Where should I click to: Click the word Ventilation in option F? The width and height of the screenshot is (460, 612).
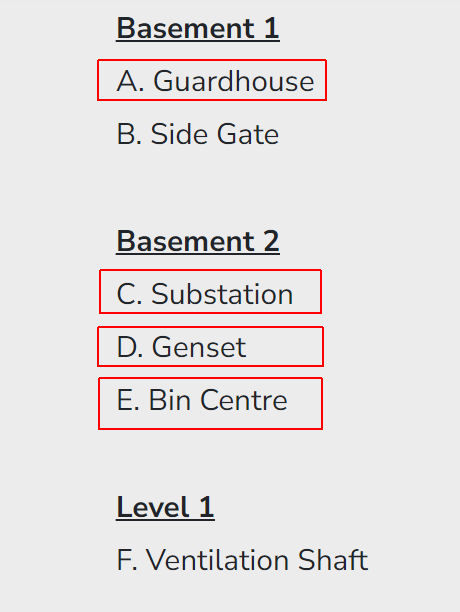coord(218,560)
